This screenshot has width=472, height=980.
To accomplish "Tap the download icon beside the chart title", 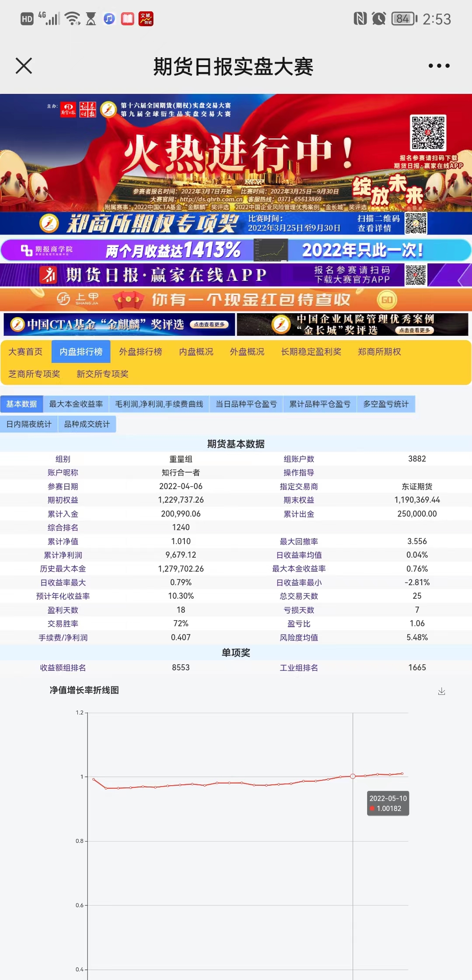I will coord(441,691).
